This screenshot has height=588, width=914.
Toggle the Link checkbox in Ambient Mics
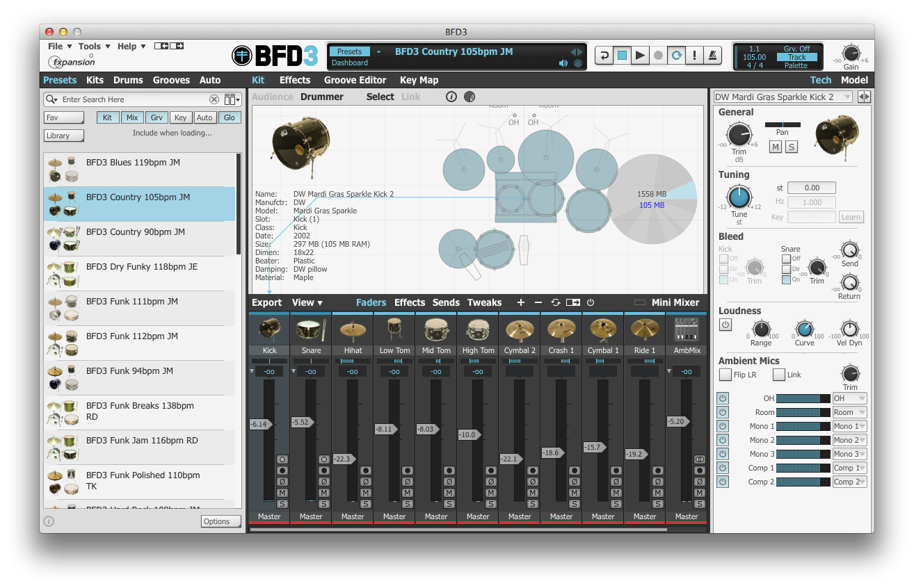coord(778,374)
